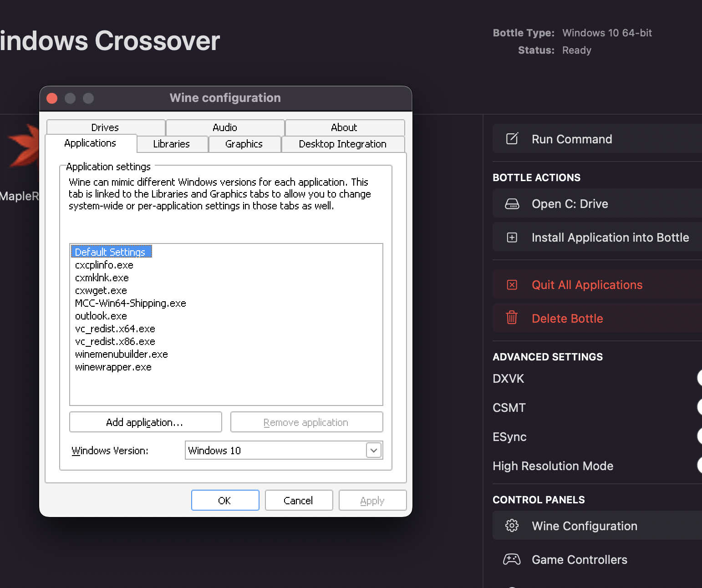This screenshot has height=588, width=702.
Task: Select MCC-Win64-Shipping.exe in the list
Action: pyautogui.click(x=131, y=303)
